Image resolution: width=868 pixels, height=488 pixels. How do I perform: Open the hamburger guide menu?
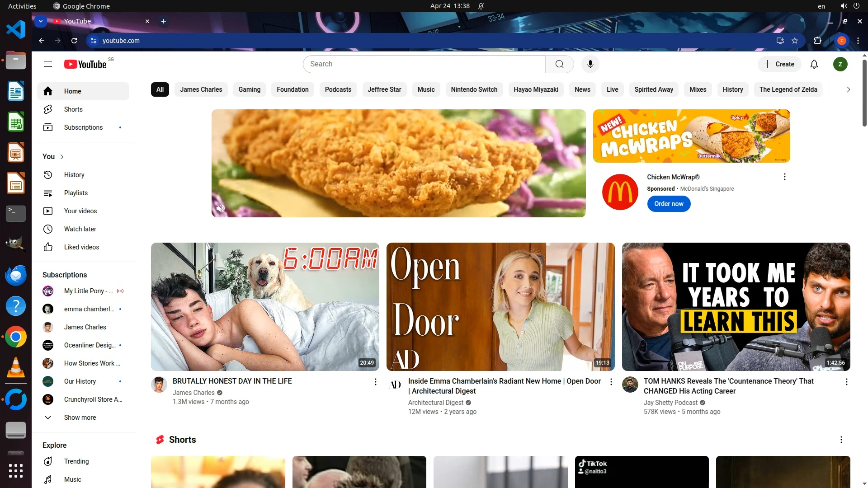click(x=48, y=64)
